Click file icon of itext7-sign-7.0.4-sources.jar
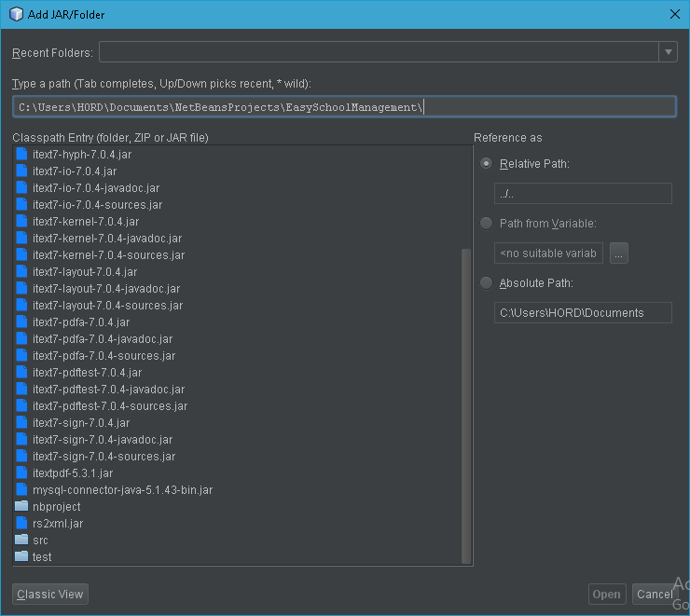Screen dimensions: 690x616 pos(21,456)
